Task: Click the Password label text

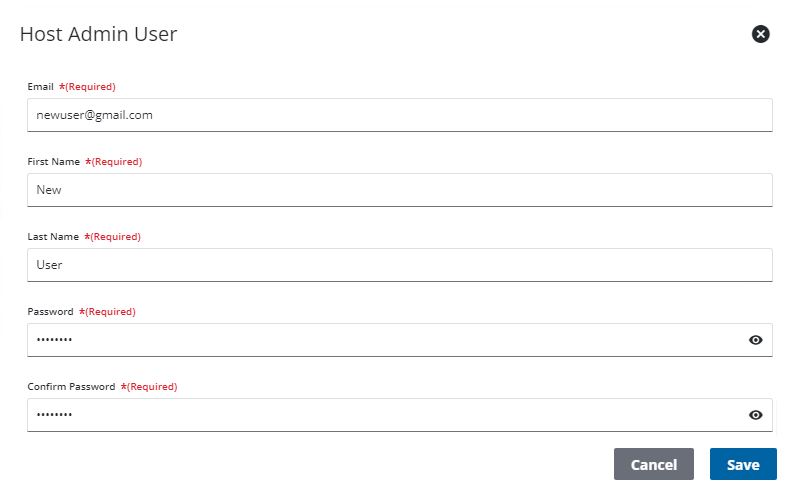Action: (x=50, y=312)
